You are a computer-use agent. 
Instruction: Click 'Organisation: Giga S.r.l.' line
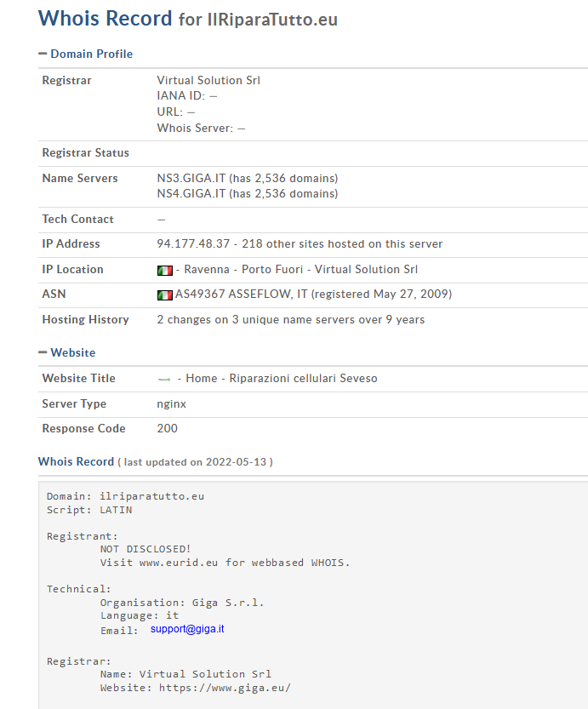click(x=182, y=603)
